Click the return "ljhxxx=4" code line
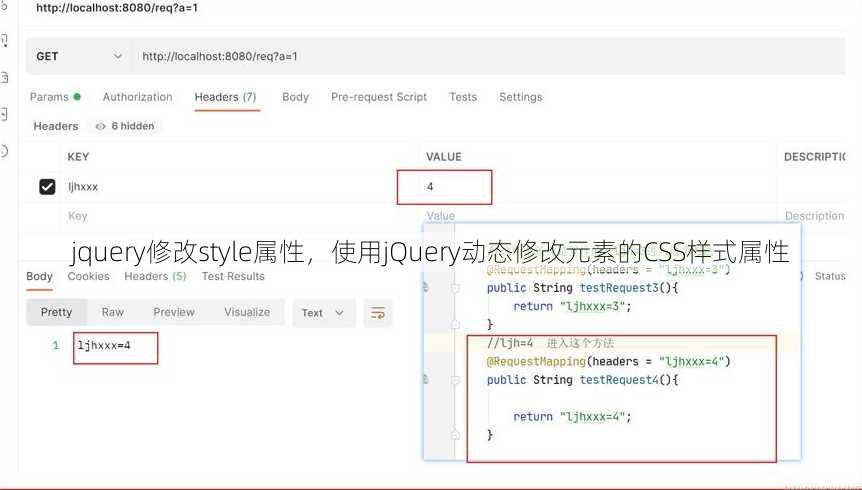Screen dimensions: 862x490 pyautogui.click(x=572, y=417)
